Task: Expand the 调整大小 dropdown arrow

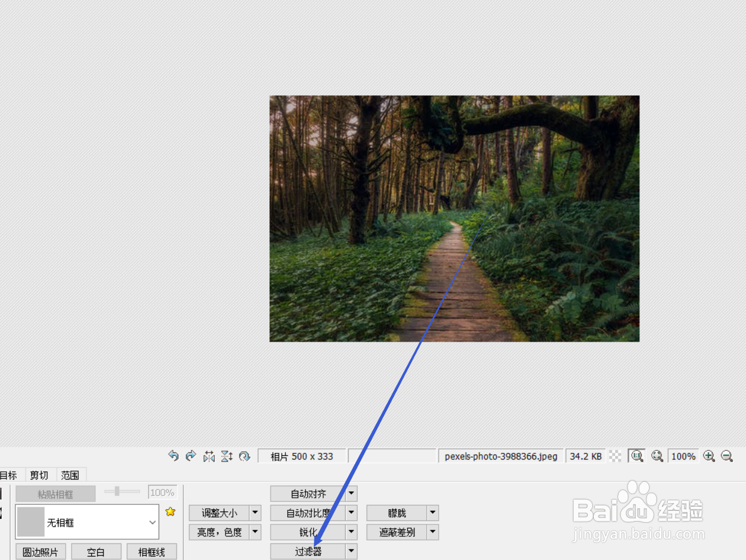Action: pyautogui.click(x=255, y=513)
